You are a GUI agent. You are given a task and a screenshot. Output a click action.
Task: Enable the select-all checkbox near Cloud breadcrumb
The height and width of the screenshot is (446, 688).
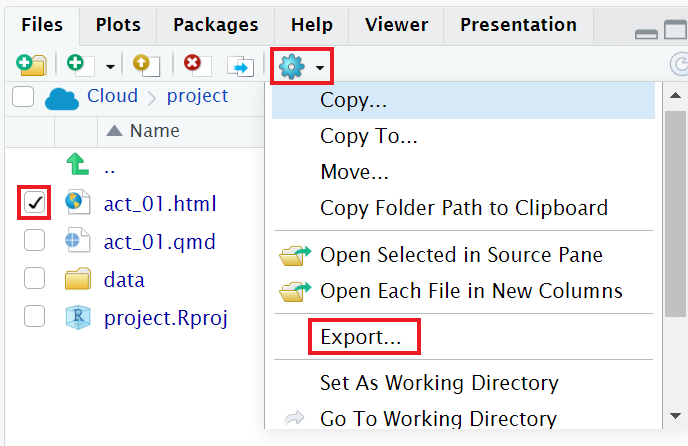click(x=24, y=97)
